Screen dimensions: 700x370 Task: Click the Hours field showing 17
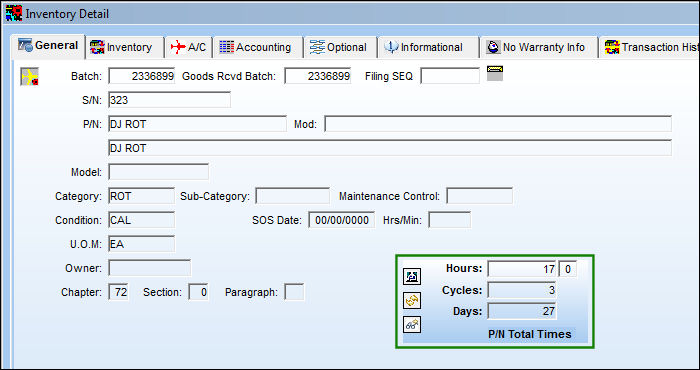click(x=521, y=269)
